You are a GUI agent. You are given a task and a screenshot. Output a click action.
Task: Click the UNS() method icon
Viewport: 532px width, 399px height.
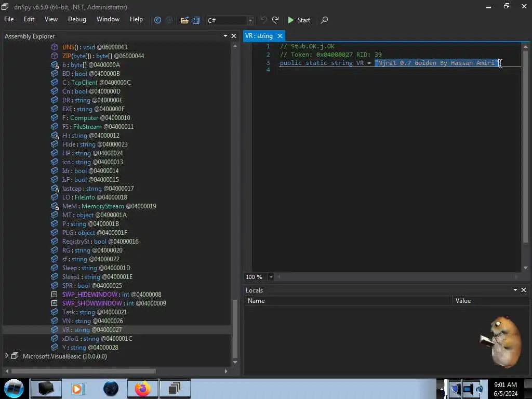[54, 47]
